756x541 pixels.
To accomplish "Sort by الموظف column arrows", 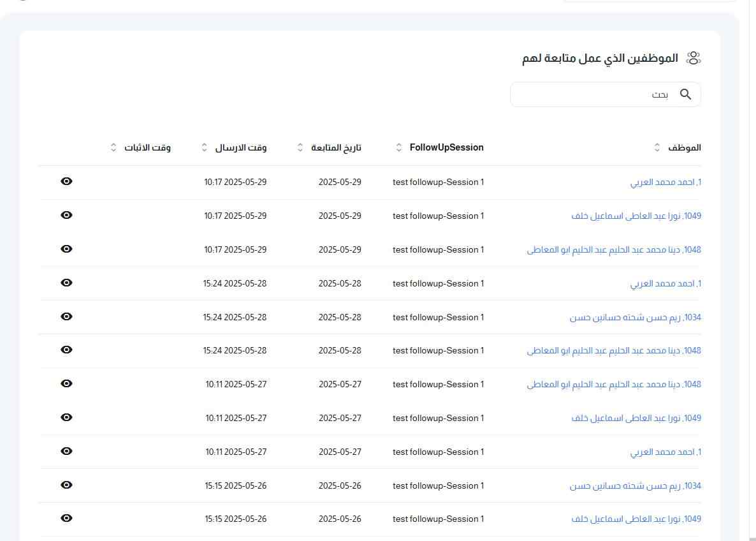I will 657,147.
